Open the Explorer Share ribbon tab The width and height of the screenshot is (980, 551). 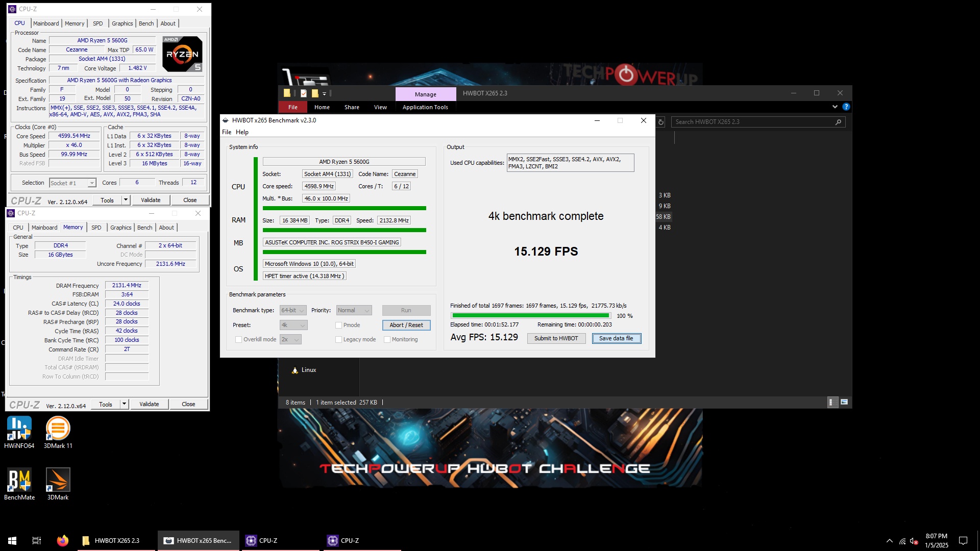352,107
